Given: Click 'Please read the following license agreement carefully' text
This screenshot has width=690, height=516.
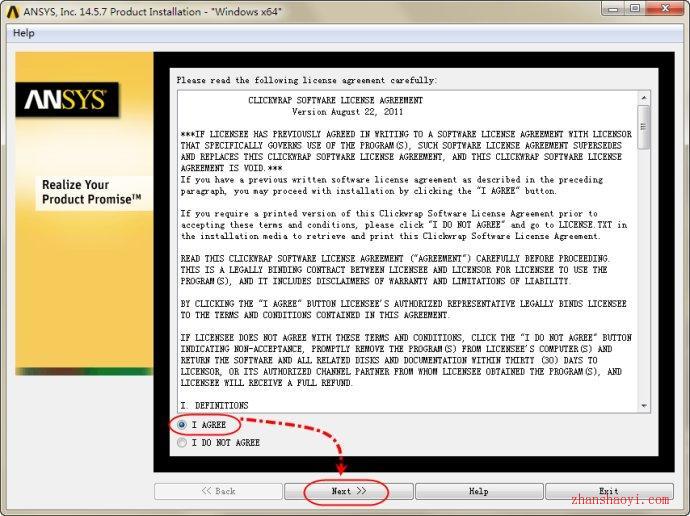Looking at the screenshot, I should (x=307, y=80).
